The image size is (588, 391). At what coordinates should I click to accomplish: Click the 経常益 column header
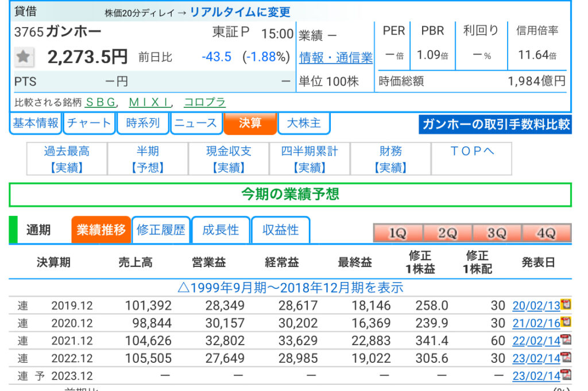(281, 262)
